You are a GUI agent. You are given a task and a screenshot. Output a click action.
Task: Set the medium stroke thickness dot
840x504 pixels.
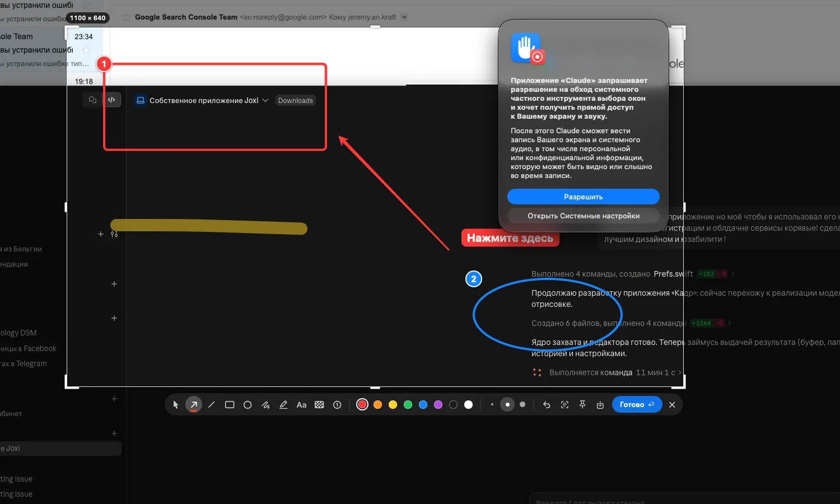pos(507,405)
